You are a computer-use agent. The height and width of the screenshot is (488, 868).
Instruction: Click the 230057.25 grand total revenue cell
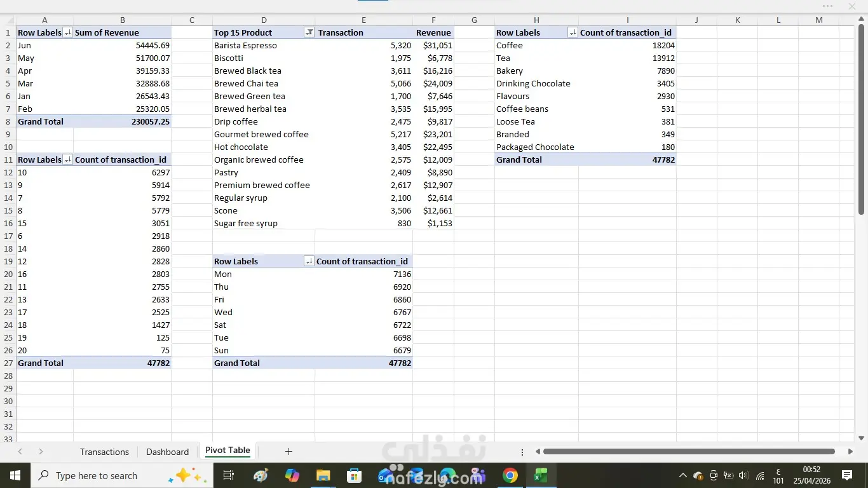[122, 121]
